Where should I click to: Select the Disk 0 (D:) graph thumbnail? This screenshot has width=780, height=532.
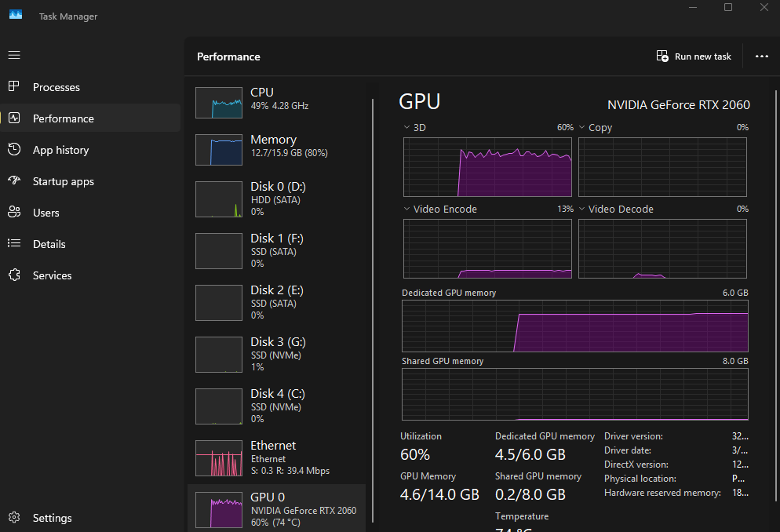219,199
